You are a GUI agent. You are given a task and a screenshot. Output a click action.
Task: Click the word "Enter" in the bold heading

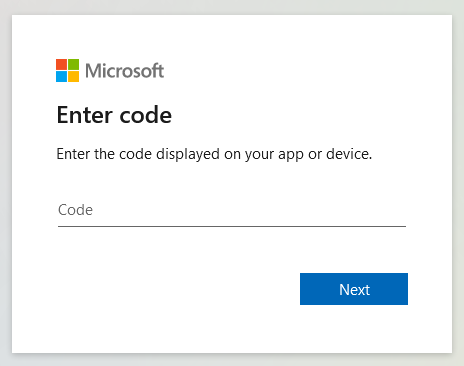(84, 115)
